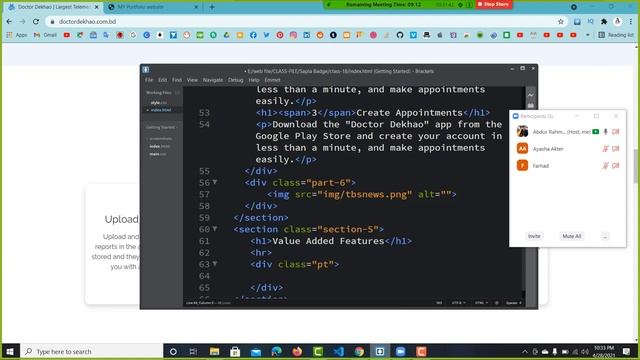
Task: Open the Emmet menu in Brackets
Action: pos(272,80)
